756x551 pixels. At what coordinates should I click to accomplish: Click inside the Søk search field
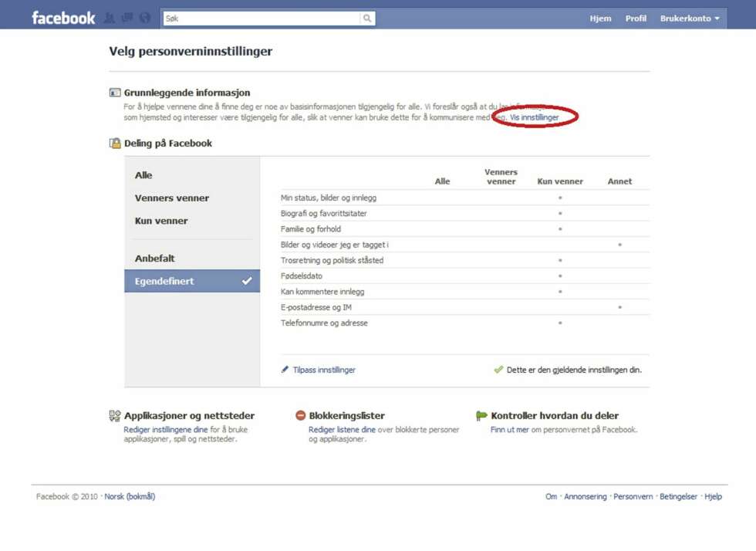coord(262,19)
